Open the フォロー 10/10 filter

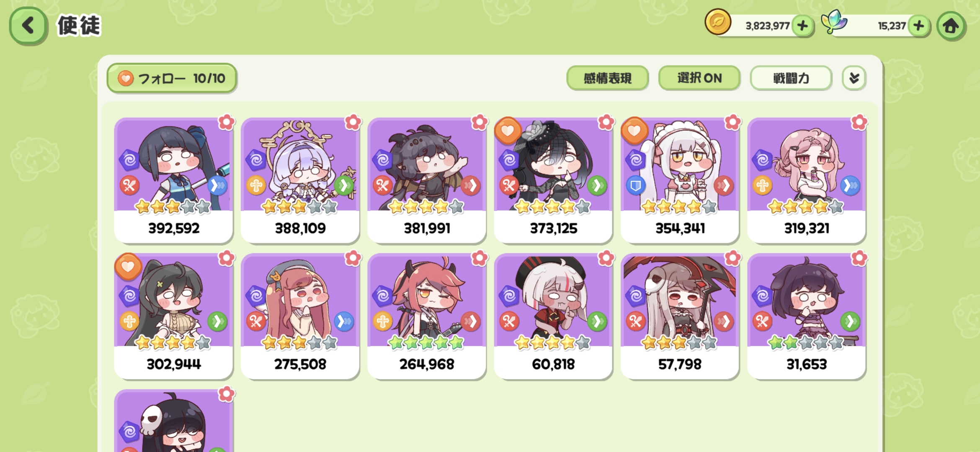coord(172,78)
